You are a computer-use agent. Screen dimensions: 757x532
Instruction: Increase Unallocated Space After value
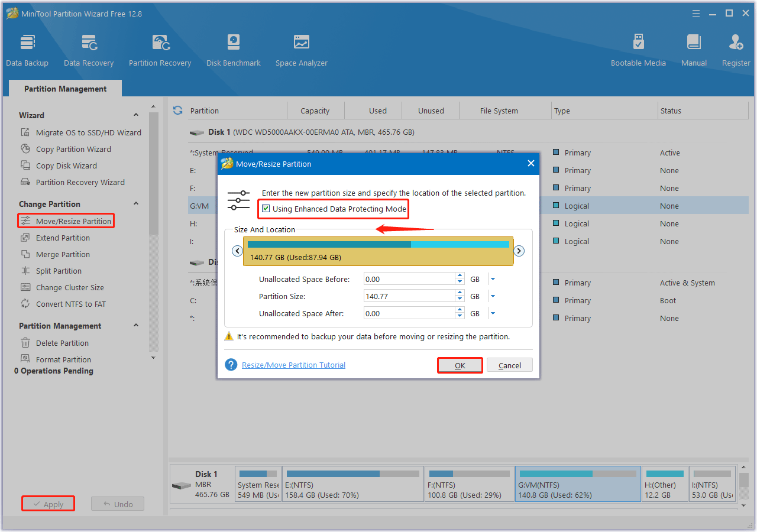tap(460, 310)
